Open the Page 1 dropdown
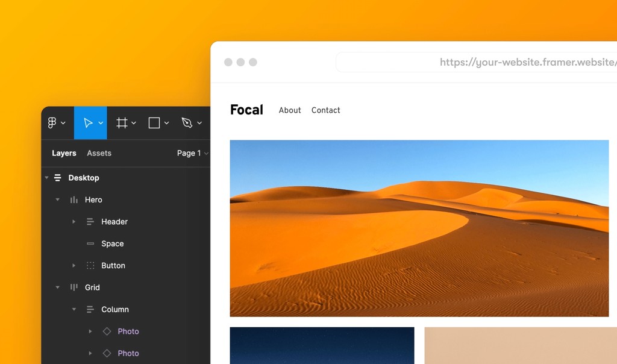 pyautogui.click(x=192, y=153)
